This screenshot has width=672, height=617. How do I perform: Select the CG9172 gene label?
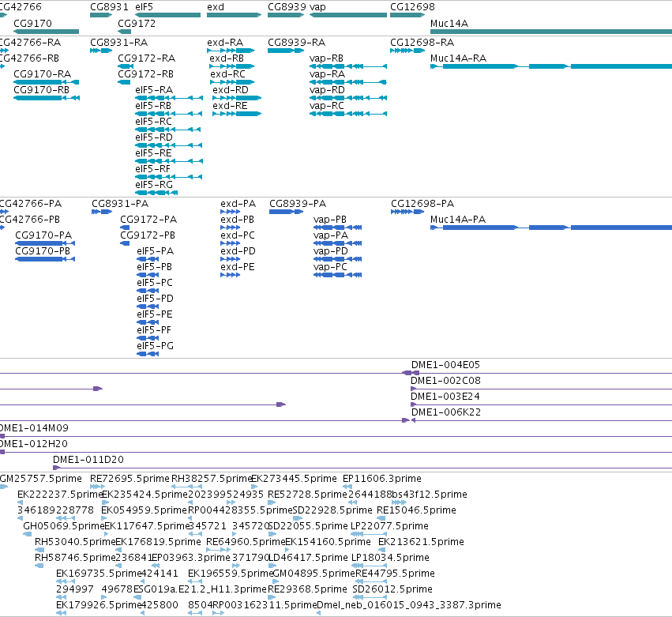[137, 24]
